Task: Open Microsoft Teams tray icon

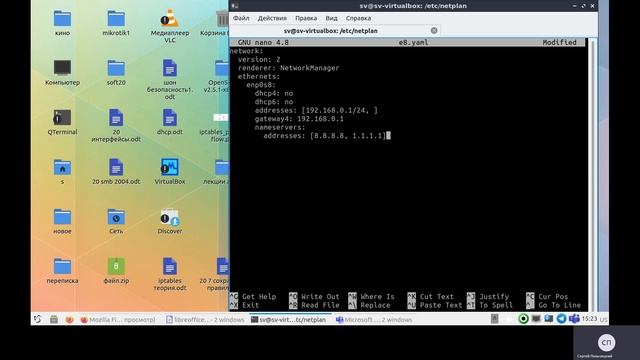Action: point(574,319)
